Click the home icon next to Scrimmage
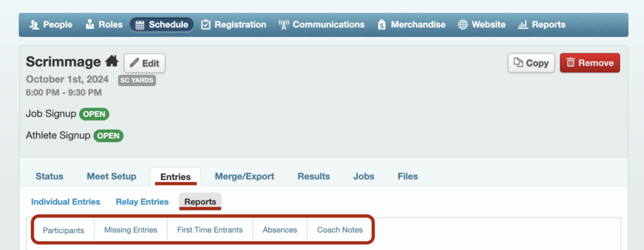Image resolution: width=644 pixels, height=250 pixels. pos(112,62)
